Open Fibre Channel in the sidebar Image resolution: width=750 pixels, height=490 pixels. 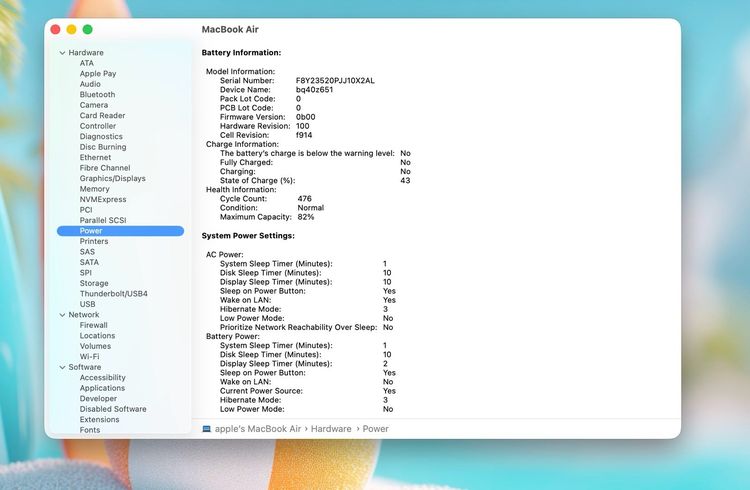[105, 168]
